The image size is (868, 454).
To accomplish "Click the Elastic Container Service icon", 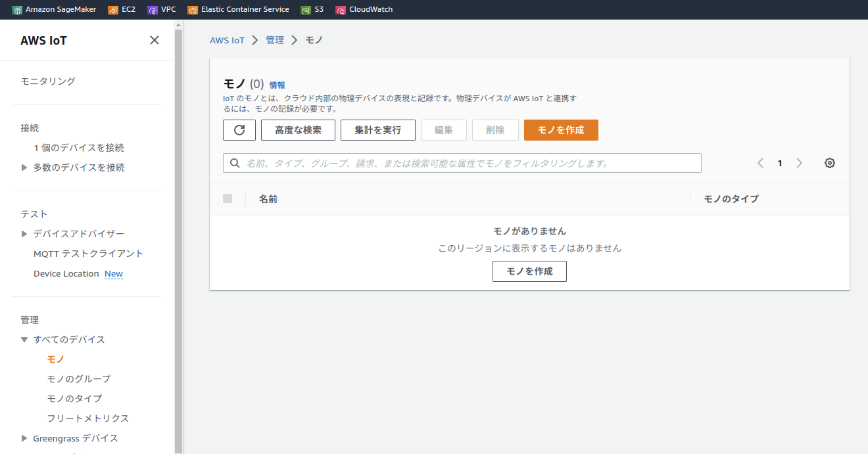I will [193, 10].
